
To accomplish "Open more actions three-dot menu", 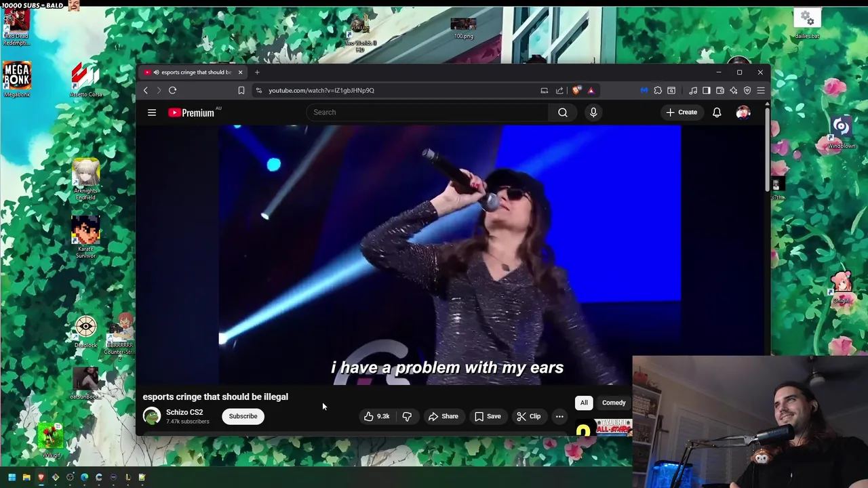I will click(x=559, y=416).
